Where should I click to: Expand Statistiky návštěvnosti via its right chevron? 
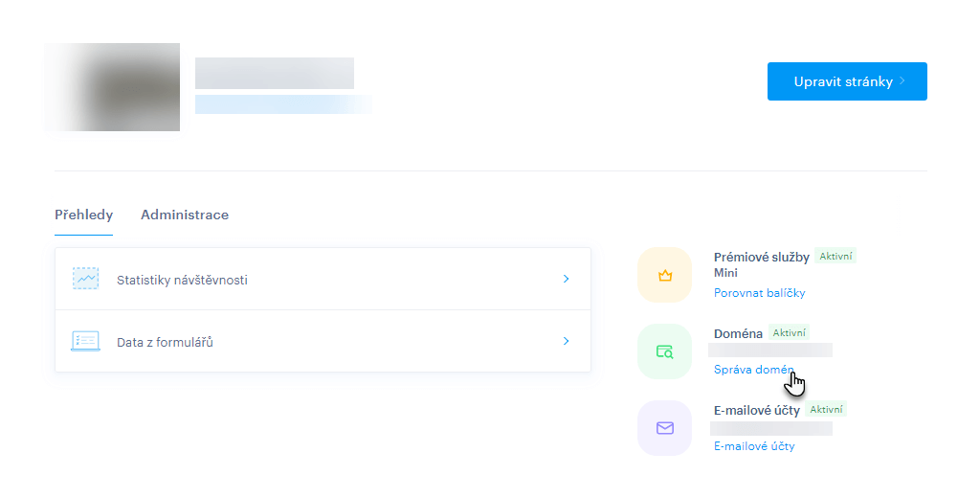(x=566, y=279)
